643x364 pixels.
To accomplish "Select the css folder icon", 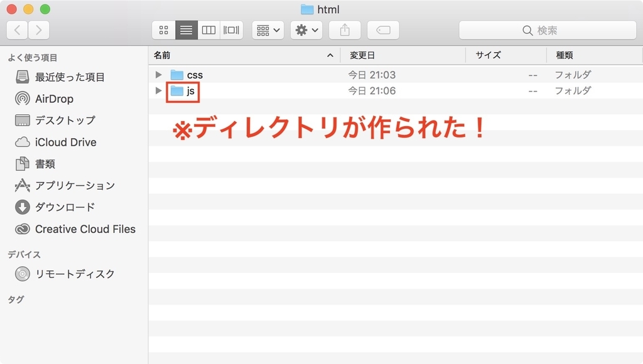I will 176,75.
